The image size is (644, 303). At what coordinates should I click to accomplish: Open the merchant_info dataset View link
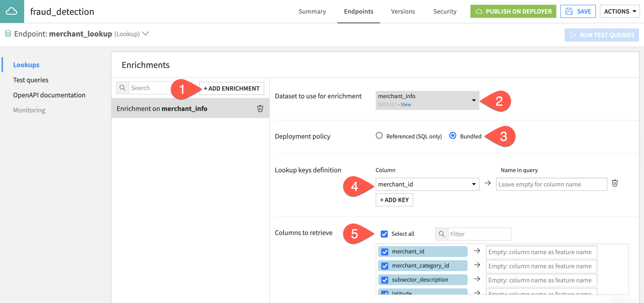coord(406,104)
